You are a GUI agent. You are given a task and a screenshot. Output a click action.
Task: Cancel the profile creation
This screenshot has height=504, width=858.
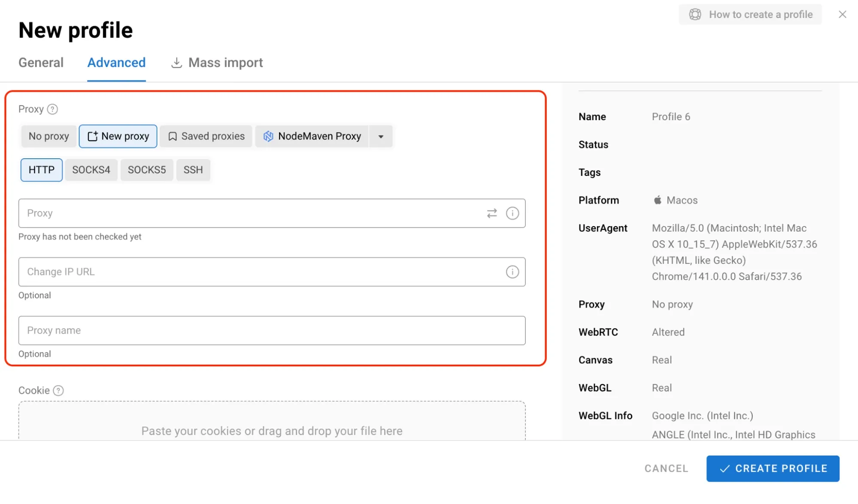(666, 468)
